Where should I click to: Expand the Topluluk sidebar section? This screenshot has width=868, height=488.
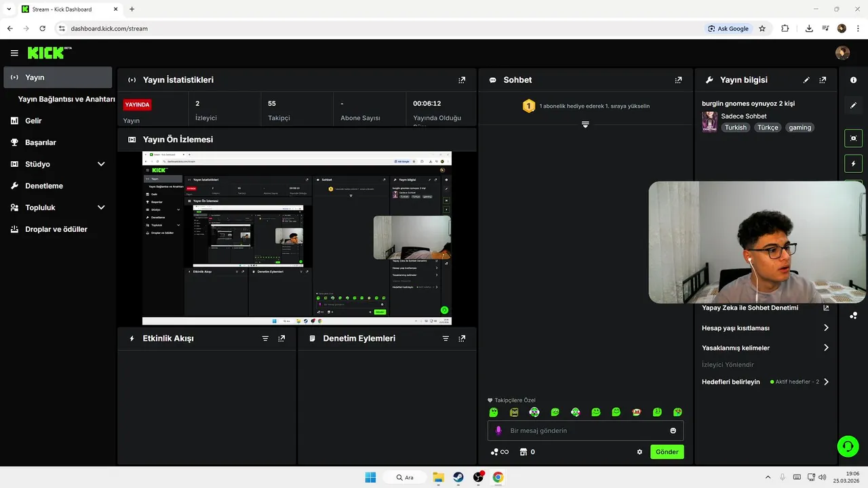[101, 207]
